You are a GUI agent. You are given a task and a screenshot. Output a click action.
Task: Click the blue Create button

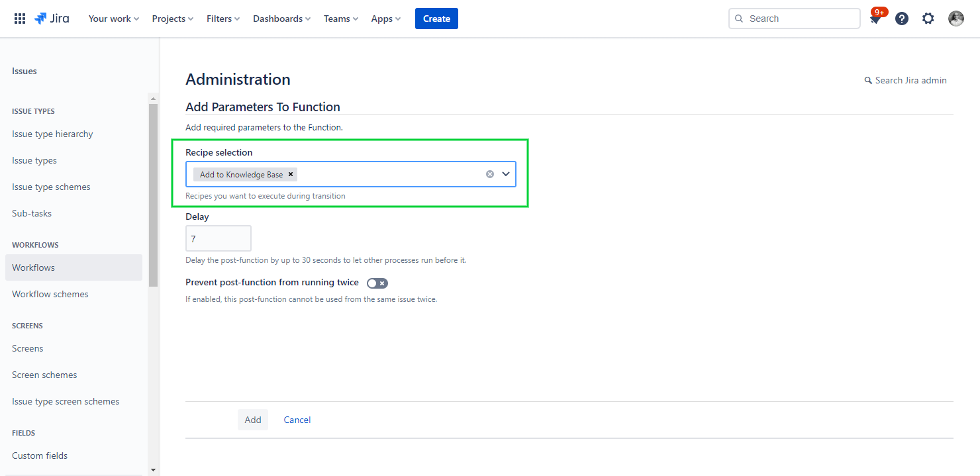pyautogui.click(x=436, y=19)
